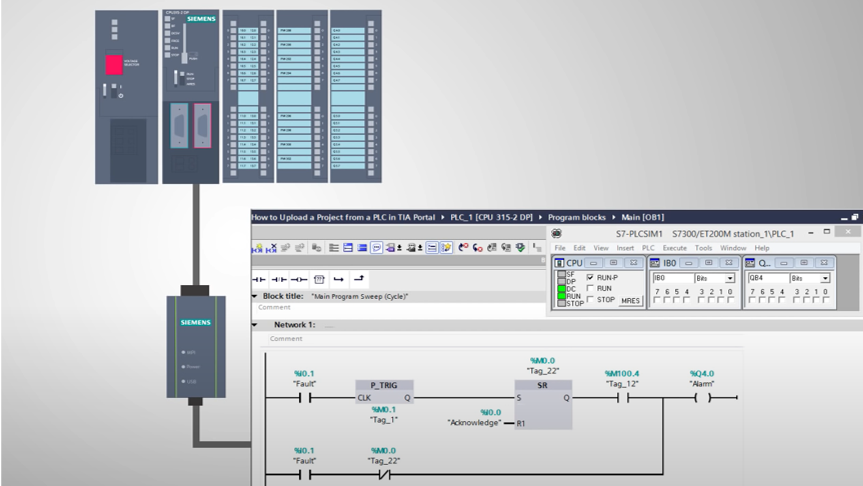This screenshot has height=486, width=863.
Task: Toggle bit 1 of IB0
Action: [721, 300]
